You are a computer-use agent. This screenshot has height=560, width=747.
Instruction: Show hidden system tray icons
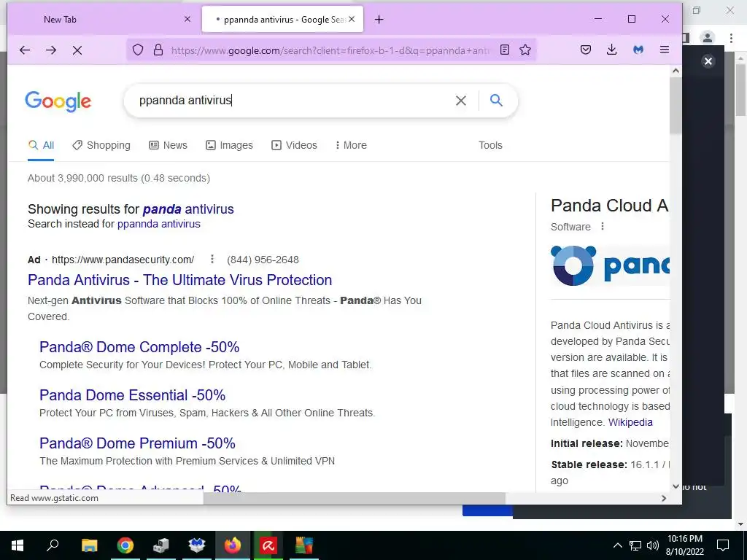pos(617,545)
